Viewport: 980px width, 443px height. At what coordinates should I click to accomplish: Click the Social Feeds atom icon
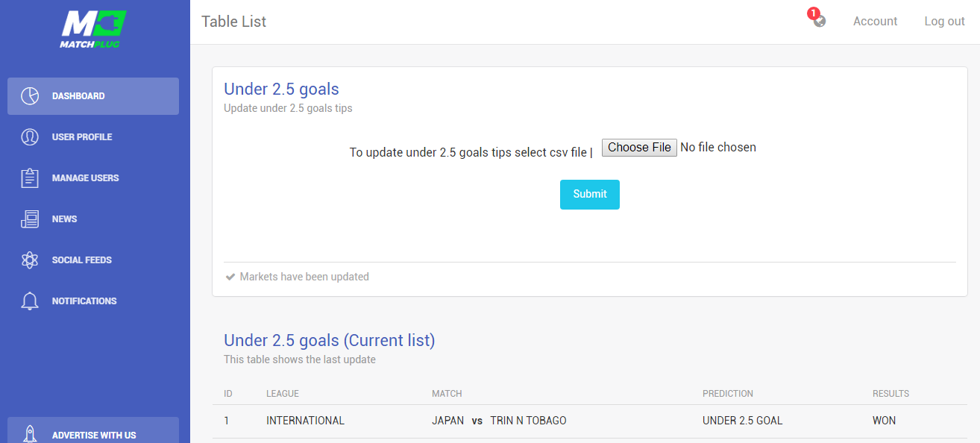(x=30, y=260)
